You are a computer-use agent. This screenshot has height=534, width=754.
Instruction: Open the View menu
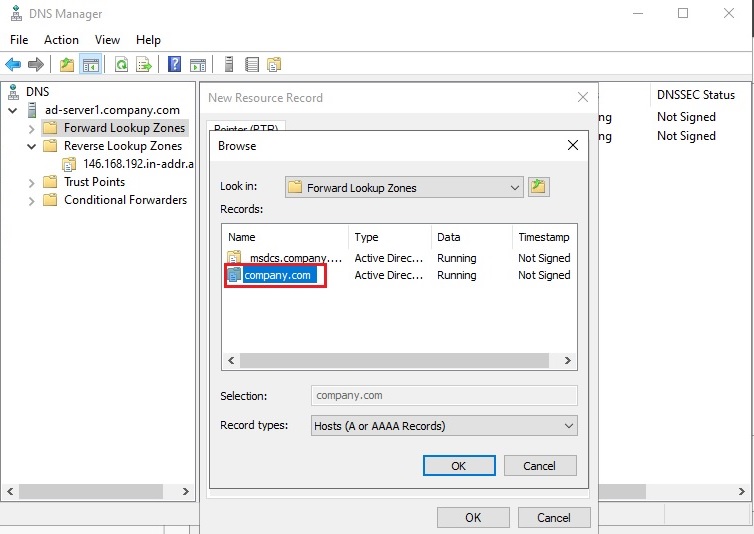coord(107,40)
